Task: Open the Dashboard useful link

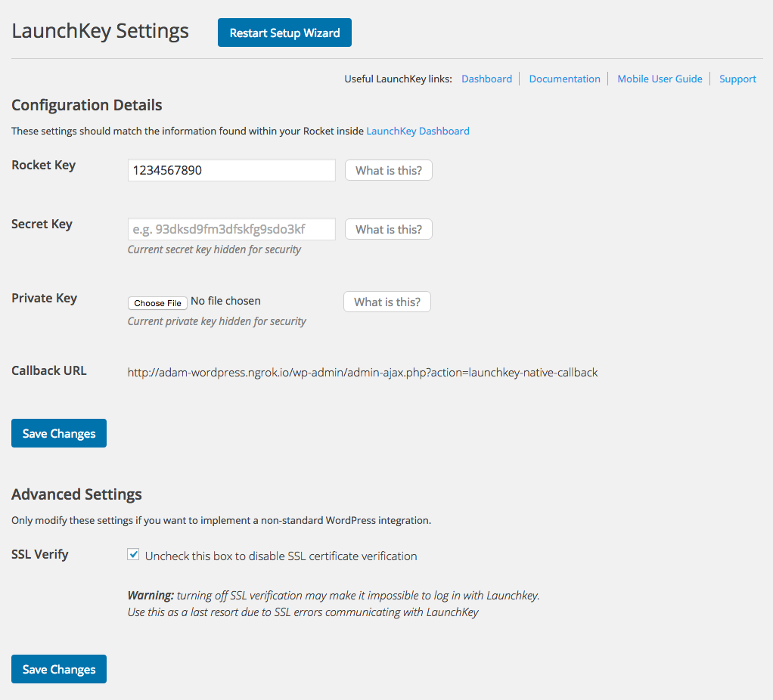Action: click(x=486, y=79)
